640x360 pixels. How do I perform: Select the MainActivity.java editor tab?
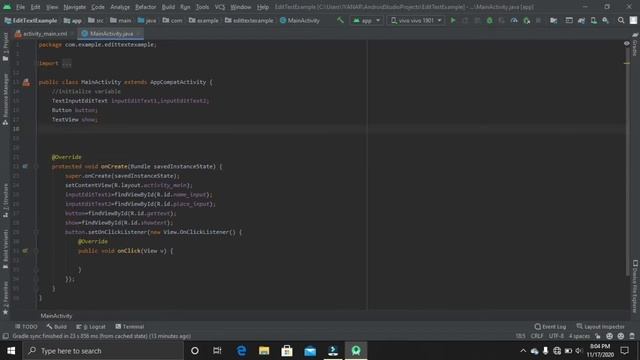tap(110, 33)
